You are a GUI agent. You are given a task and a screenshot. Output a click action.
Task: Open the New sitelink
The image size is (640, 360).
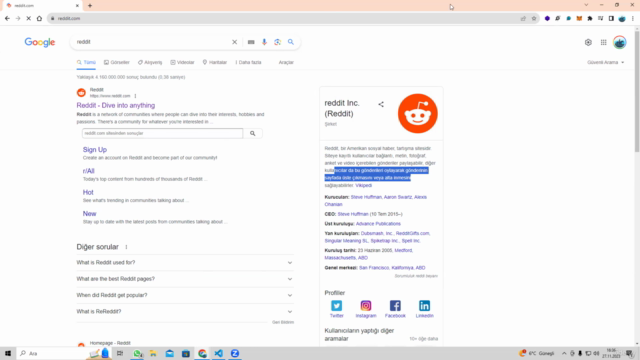[x=89, y=213]
